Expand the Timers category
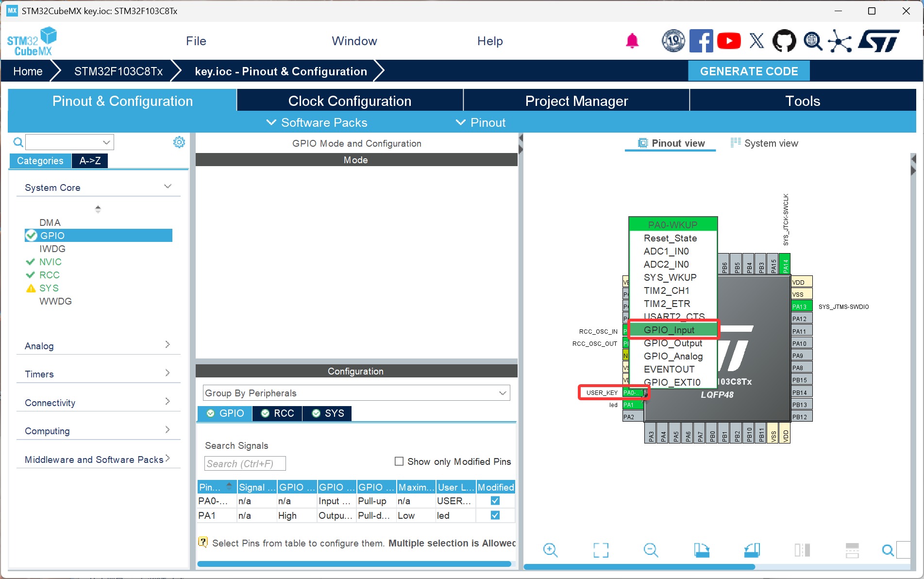Screen dimensions: 924x579 point(168,373)
